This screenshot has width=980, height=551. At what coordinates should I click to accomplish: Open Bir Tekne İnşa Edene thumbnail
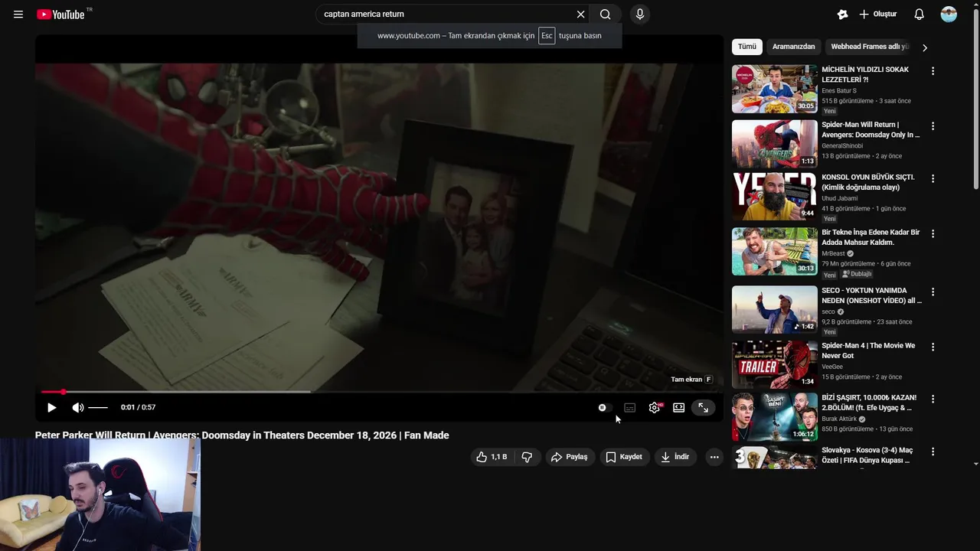(x=774, y=251)
